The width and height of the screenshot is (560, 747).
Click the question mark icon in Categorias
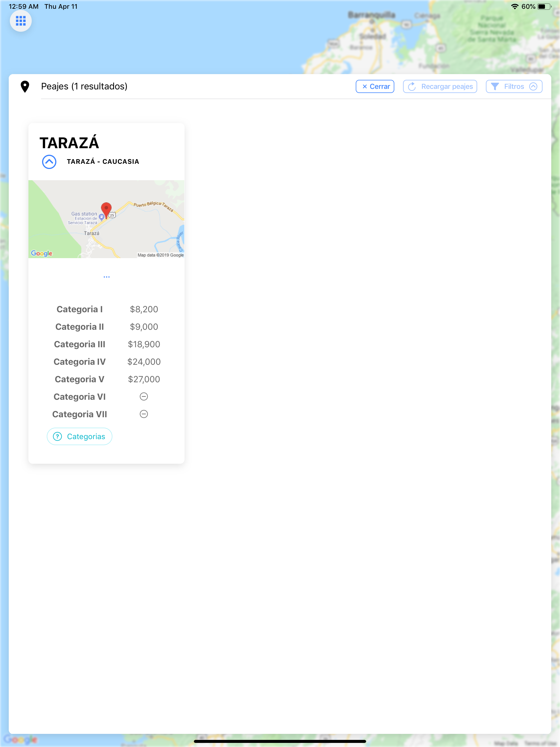click(57, 436)
